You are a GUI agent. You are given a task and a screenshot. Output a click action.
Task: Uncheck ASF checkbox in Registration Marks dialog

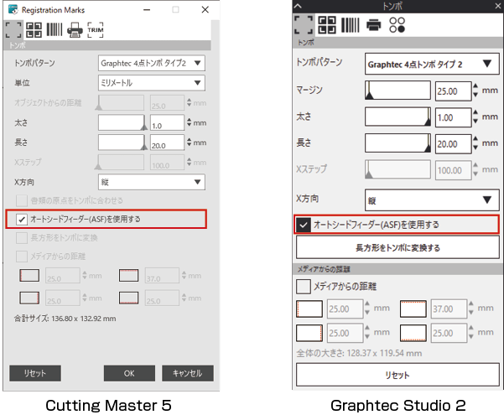click(22, 220)
